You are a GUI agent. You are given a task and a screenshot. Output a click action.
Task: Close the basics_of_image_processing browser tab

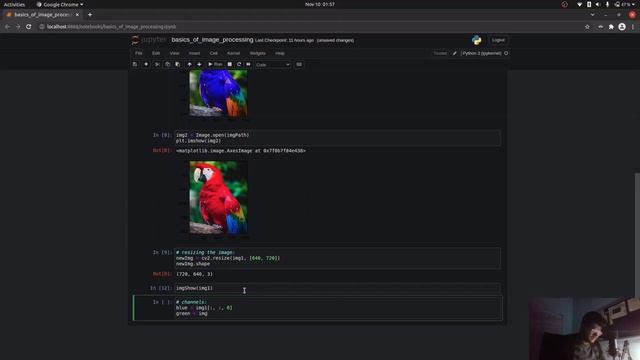(77, 15)
